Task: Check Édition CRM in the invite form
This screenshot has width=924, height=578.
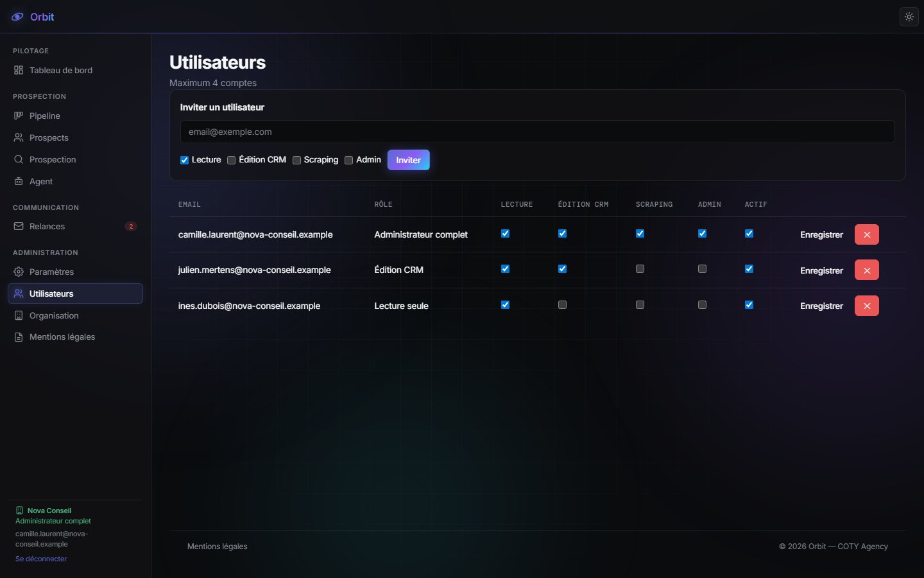Action: [232, 160]
